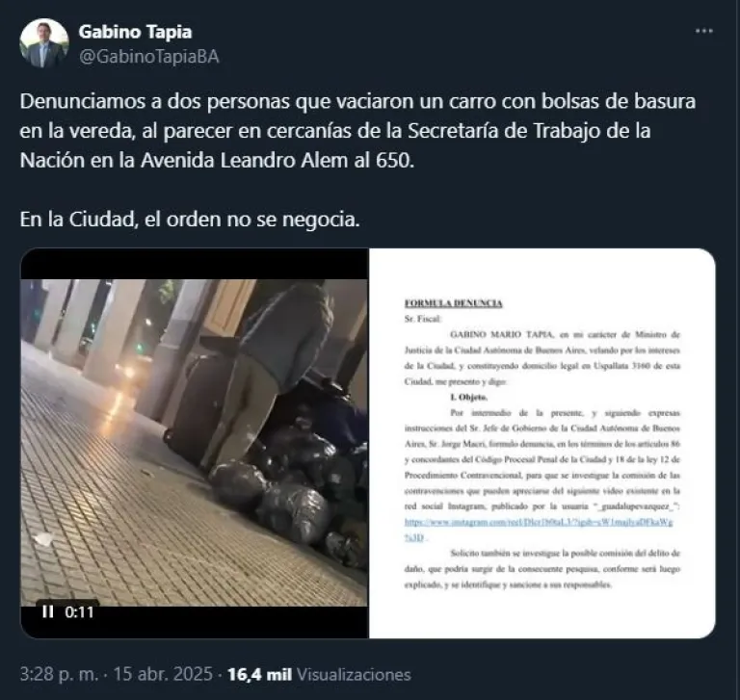Click the FORMULA DENUNCIA heading

tap(453, 303)
